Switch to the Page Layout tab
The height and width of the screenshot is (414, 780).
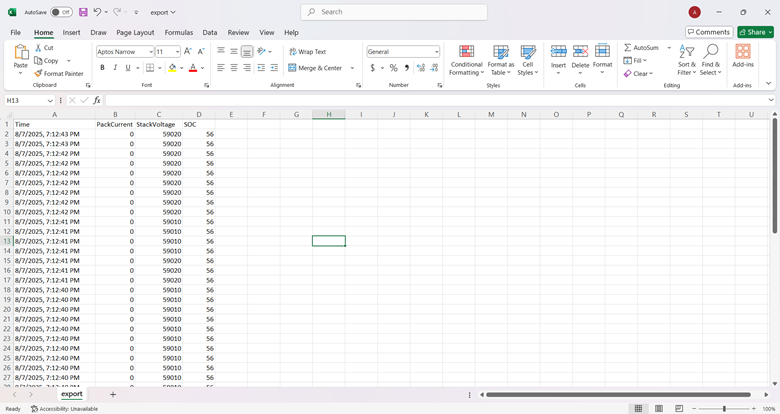[135, 32]
